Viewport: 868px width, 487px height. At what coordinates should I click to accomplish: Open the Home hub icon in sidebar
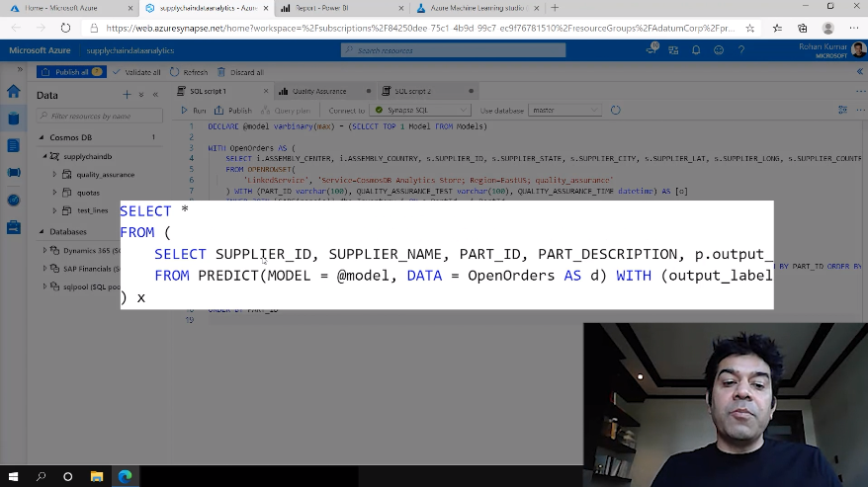(13, 91)
